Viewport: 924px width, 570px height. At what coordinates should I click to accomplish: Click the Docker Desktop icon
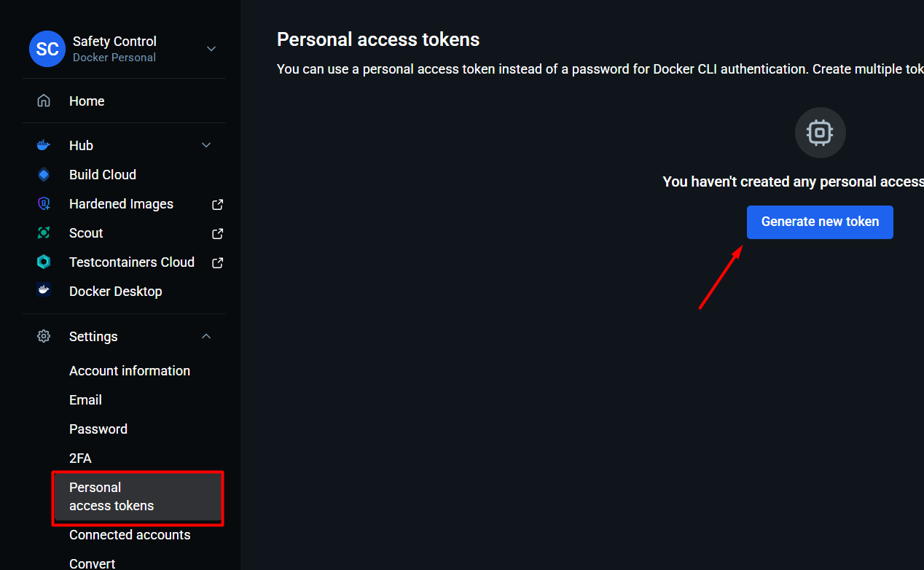pos(44,291)
